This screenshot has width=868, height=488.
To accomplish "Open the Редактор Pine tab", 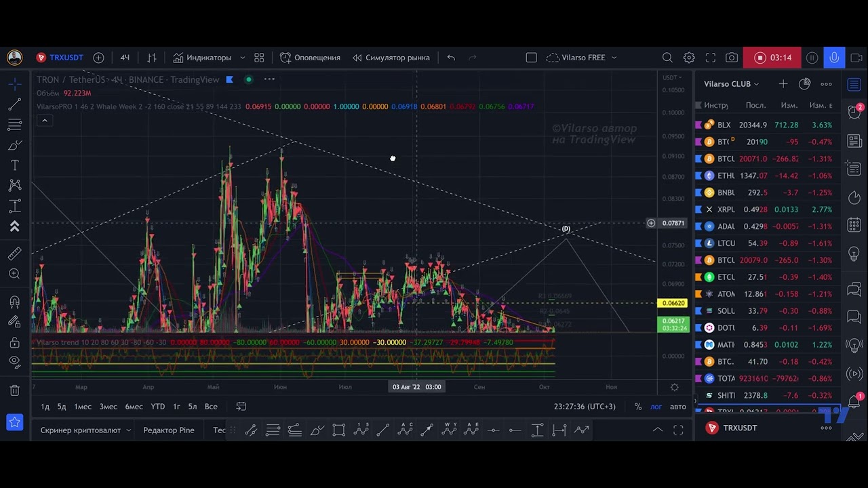I will [x=169, y=430].
